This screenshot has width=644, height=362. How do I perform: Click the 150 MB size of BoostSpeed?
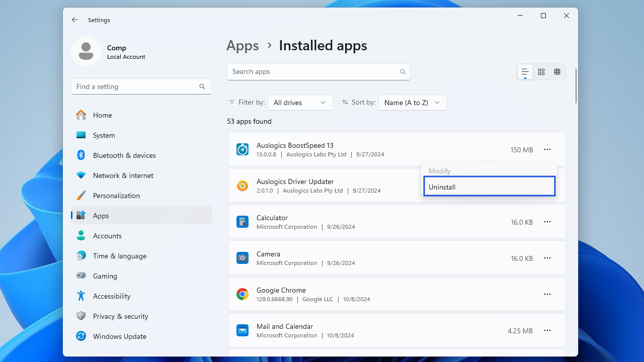pos(522,150)
